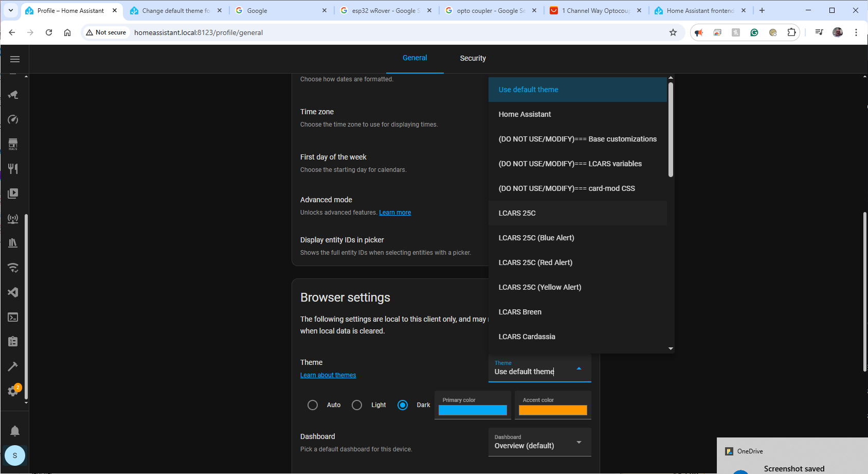The height and width of the screenshot is (474, 868).
Task: Pick Home Assistant from the theme list
Action: pos(525,114)
